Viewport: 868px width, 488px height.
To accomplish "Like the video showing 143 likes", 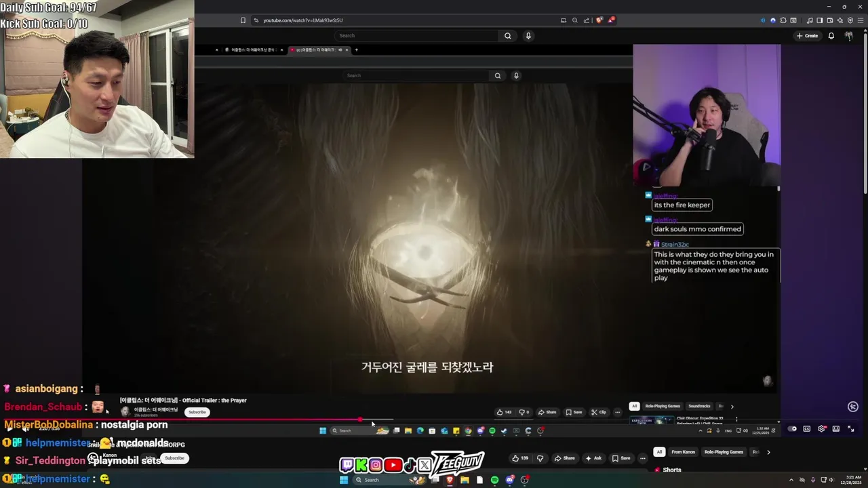I will [504, 412].
